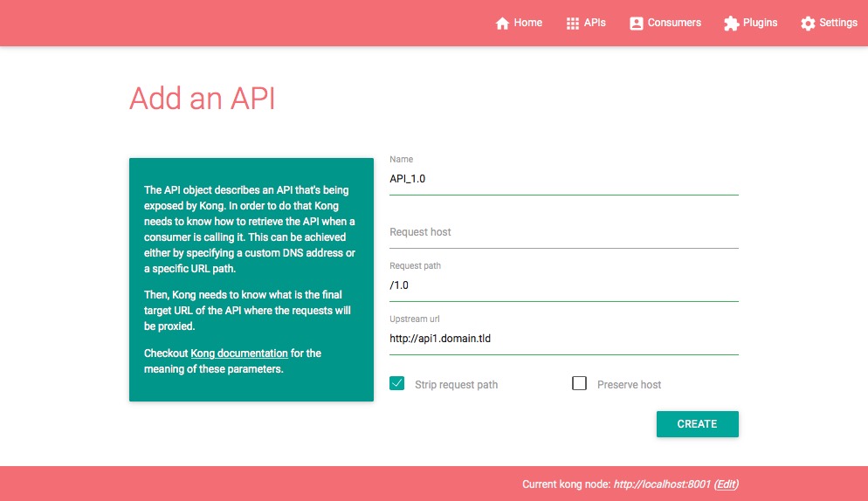Select the Upstream url input field
Image resolution: width=868 pixels, height=501 pixels.
tap(563, 339)
